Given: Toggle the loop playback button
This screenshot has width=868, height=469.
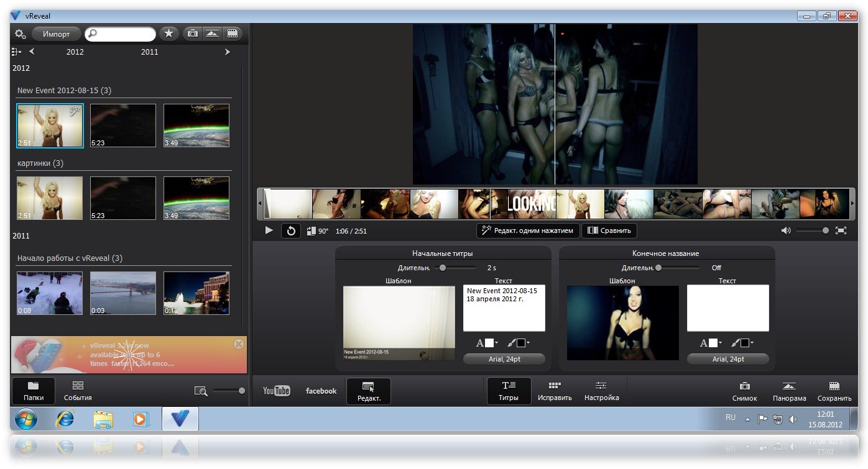Looking at the screenshot, I should pos(290,230).
